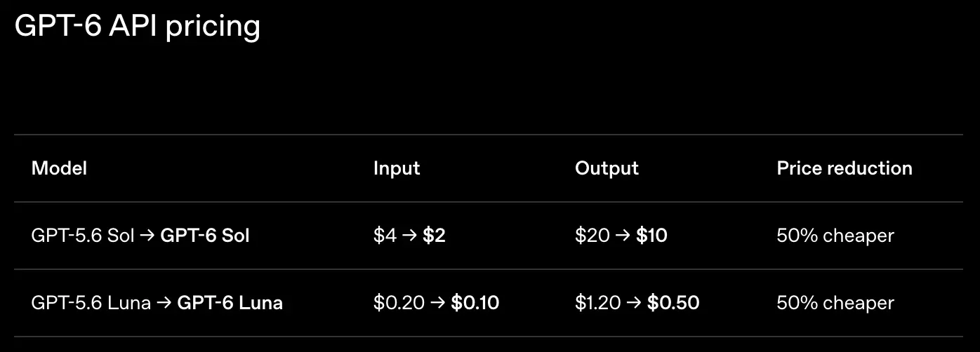Click 50% cheaper in the Sol row
Viewport: 980px width, 352px height.
pyautogui.click(x=835, y=236)
